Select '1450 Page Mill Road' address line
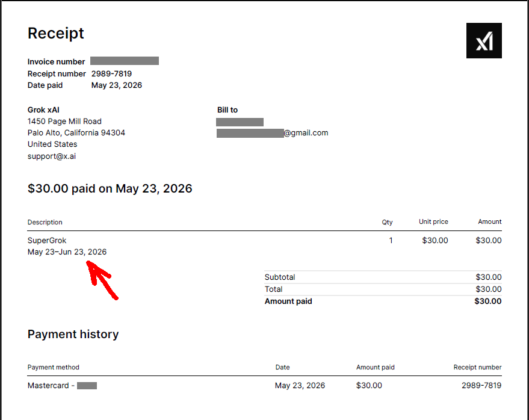 64,122
